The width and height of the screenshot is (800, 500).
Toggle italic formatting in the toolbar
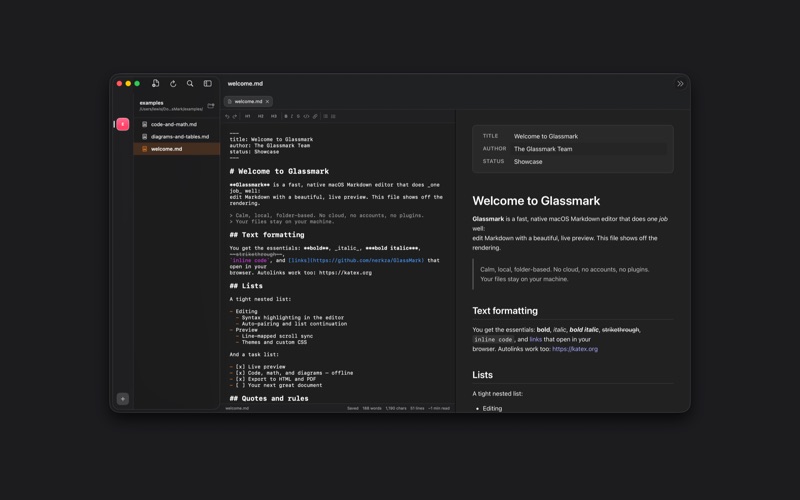click(292, 116)
